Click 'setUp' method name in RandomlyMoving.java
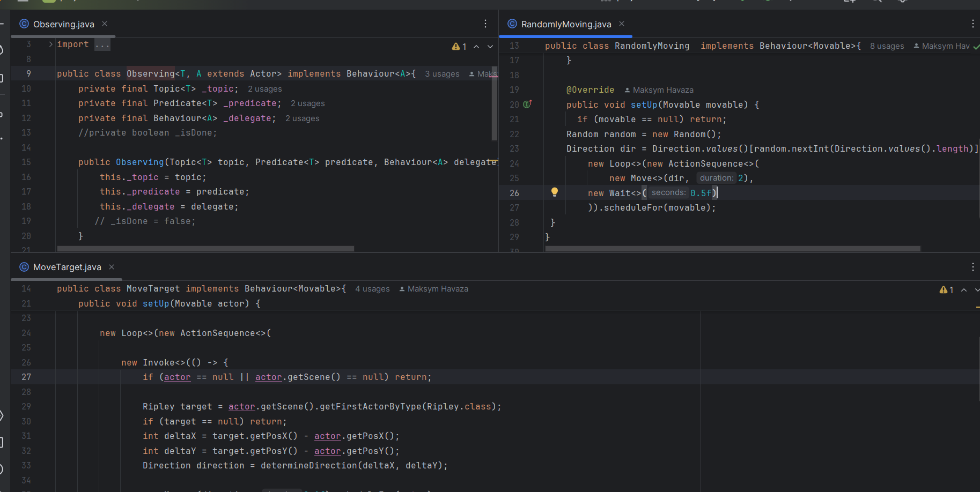Image resolution: width=980 pixels, height=492 pixels. pyautogui.click(x=644, y=105)
